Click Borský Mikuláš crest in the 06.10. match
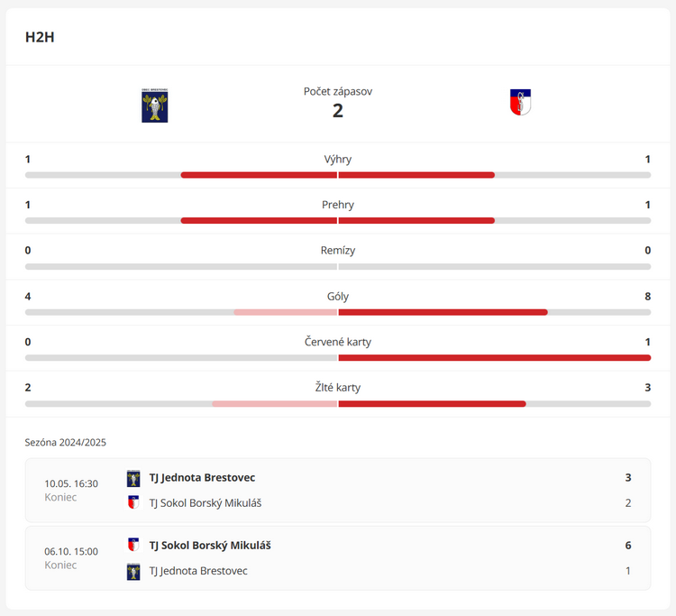 point(133,545)
